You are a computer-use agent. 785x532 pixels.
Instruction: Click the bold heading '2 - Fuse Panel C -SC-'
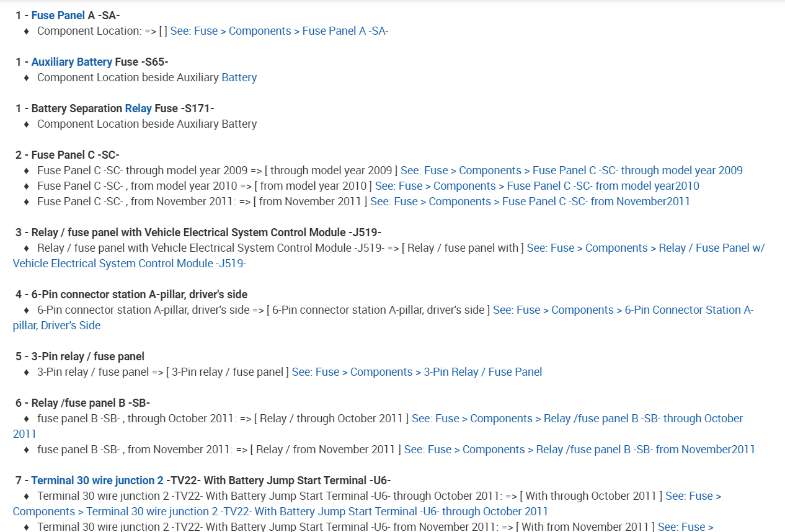tap(67, 155)
